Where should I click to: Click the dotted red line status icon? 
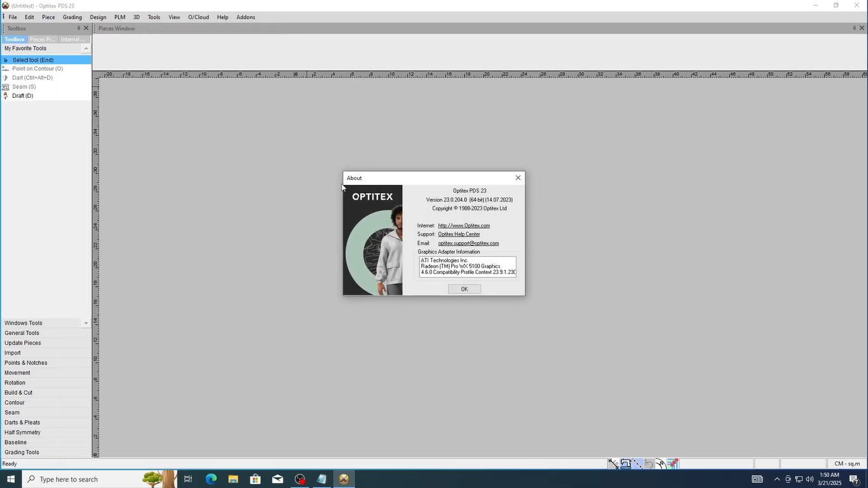pos(637,464)
